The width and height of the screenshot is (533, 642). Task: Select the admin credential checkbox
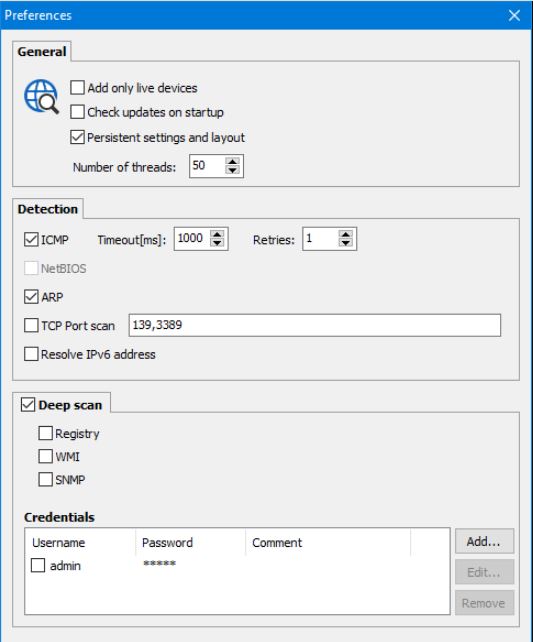(x=38, y=565)
